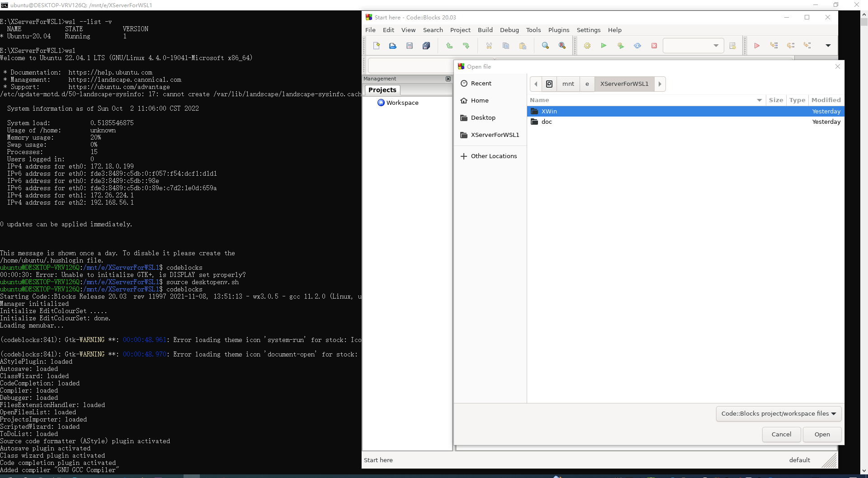Click the Undo arrow toolbar icon

coord(449,46)
